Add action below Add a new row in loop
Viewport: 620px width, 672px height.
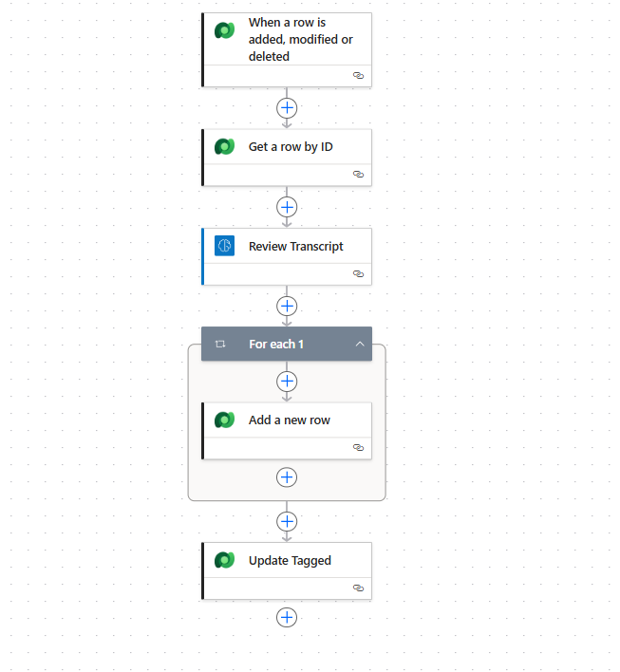tap(287, 477)
